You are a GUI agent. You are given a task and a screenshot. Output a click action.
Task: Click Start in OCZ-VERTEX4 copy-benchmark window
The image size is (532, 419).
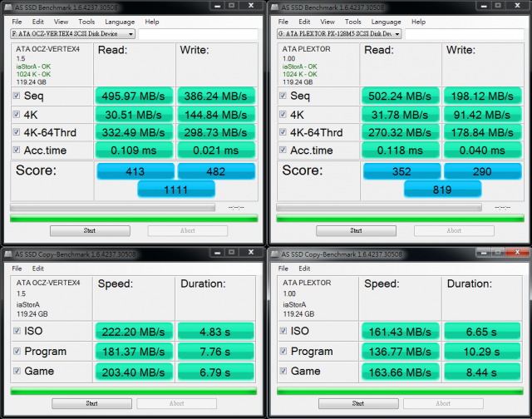pos(91,403)
